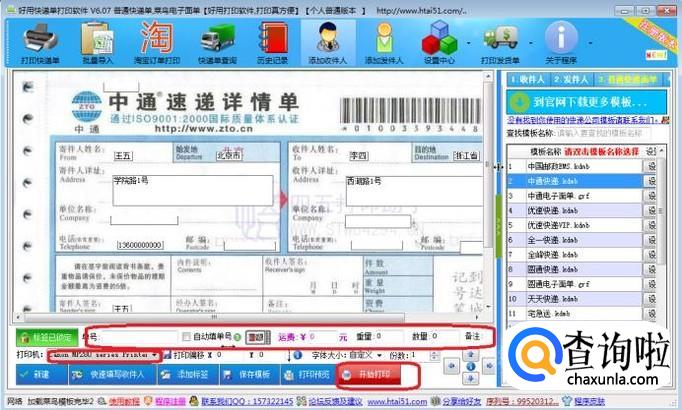Image resolution: width=682 pixels, height=410 pixels.
Task: Click the move-down arrow nudge button
Action: coord(471,379)
